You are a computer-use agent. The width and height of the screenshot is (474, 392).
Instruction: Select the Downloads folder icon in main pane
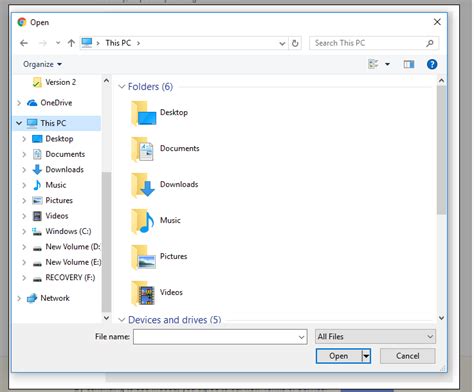click(143, 185)
